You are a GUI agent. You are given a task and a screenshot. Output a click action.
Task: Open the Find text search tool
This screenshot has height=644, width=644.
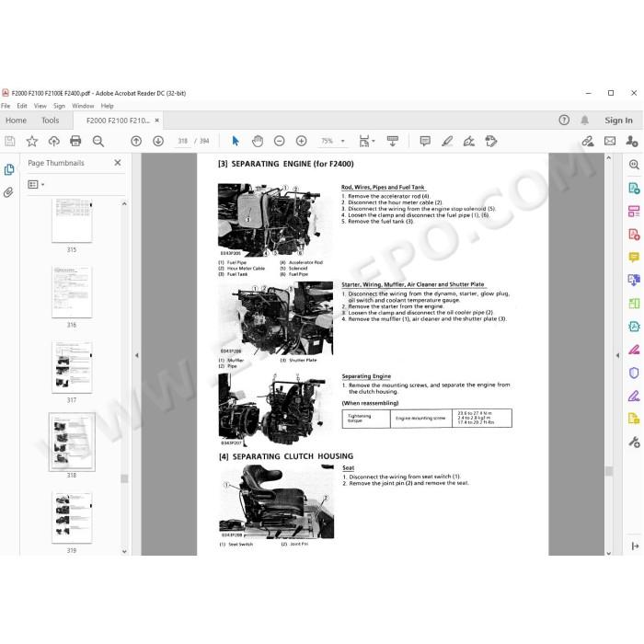tap(98, 142)
